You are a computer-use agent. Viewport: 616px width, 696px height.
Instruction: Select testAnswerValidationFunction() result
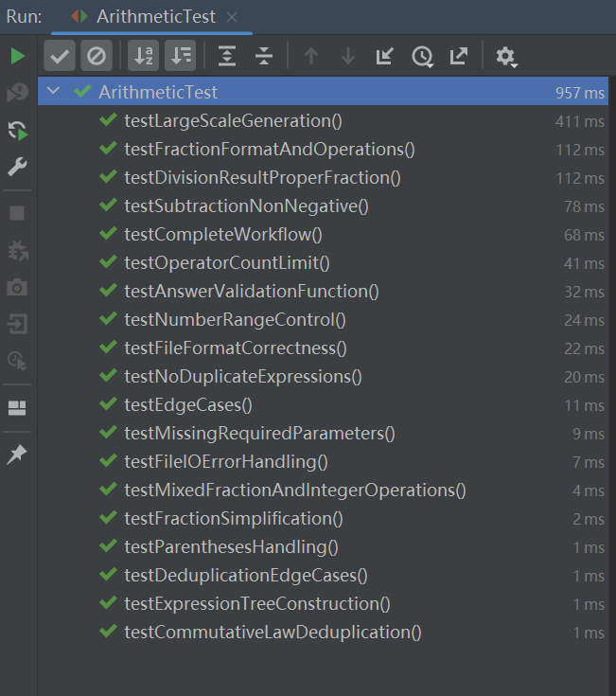[x=323, y=292]
